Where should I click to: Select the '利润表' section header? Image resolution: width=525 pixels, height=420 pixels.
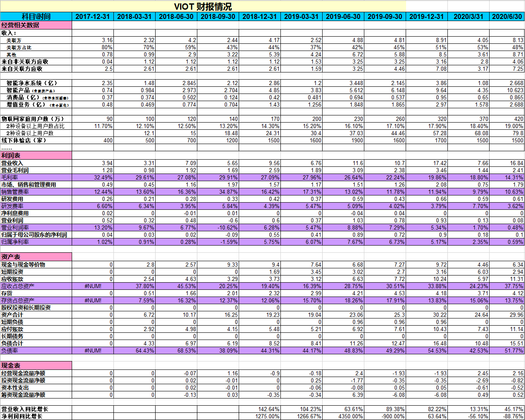(36, 155)
